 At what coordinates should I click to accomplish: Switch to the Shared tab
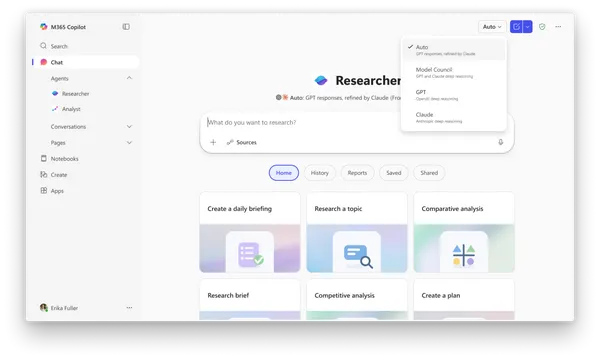coord(429,173)
